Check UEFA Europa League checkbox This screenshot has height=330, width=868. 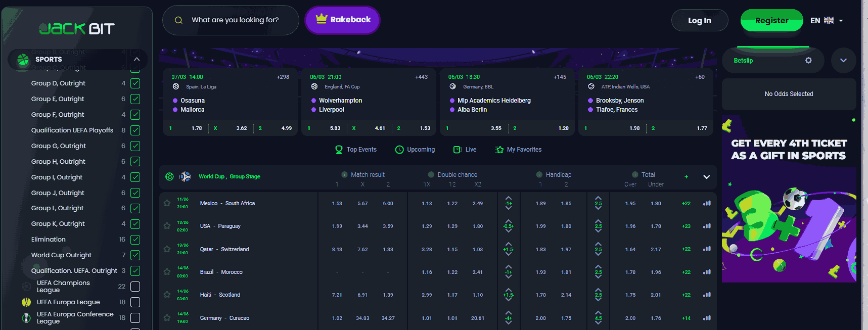tap(135, 302)
